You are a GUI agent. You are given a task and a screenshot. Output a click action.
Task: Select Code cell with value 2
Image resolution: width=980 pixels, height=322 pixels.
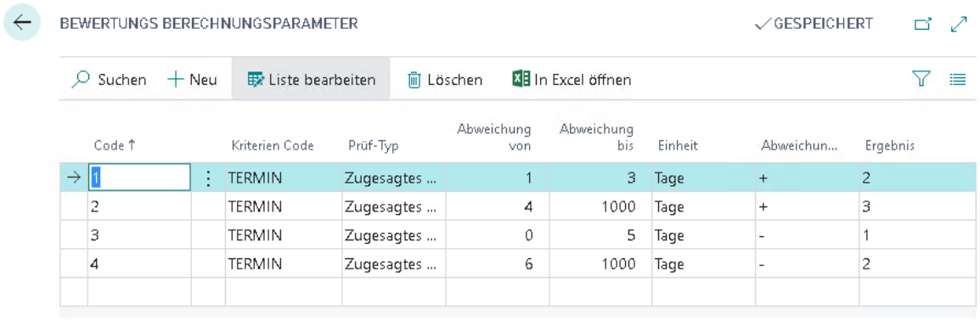(x=139, y=206)
